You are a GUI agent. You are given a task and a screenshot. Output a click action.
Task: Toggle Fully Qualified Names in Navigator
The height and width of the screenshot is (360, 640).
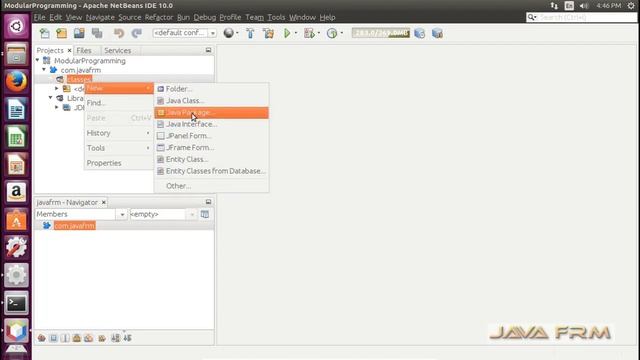(x=102, y=338)
